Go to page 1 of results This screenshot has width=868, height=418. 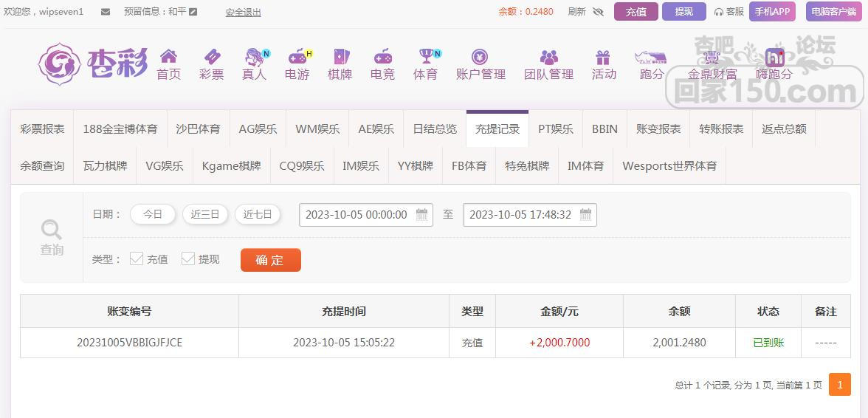[840, 385]
